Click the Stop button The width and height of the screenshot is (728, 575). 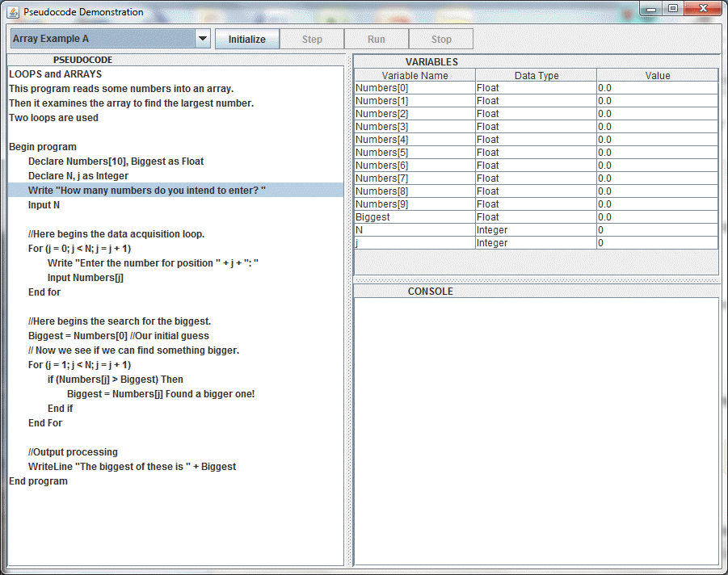441,40
